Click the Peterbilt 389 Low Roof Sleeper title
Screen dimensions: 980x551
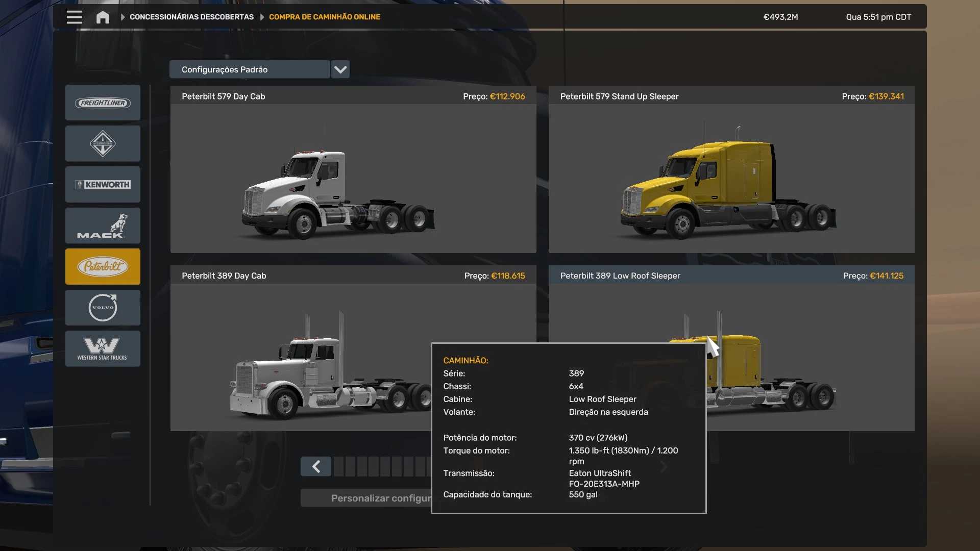[x=620, y=275]
